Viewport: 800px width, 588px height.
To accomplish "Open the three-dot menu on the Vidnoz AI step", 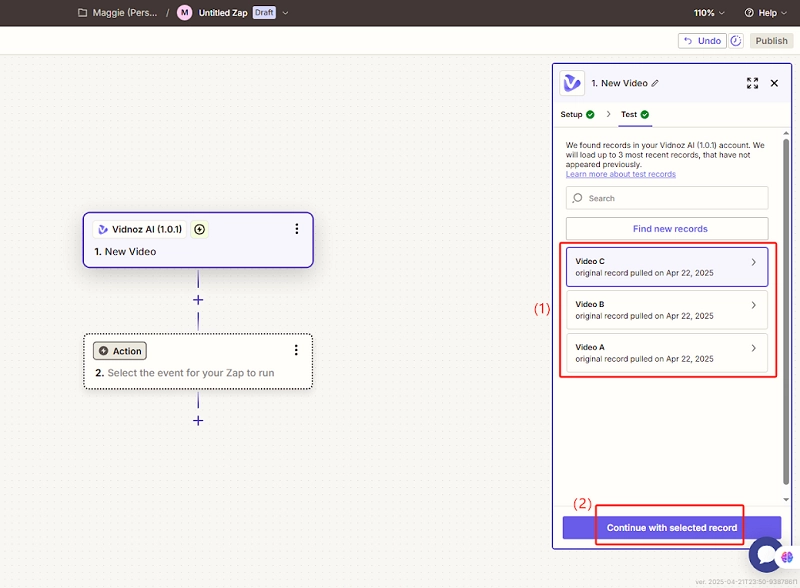I will click(296, 229).
